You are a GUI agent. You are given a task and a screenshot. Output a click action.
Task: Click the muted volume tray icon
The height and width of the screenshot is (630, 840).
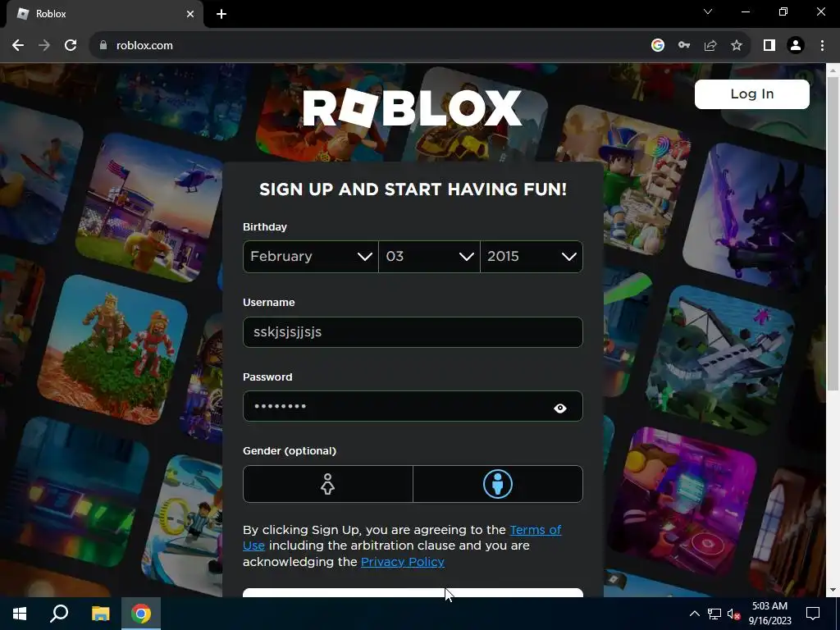click(734, 614)
